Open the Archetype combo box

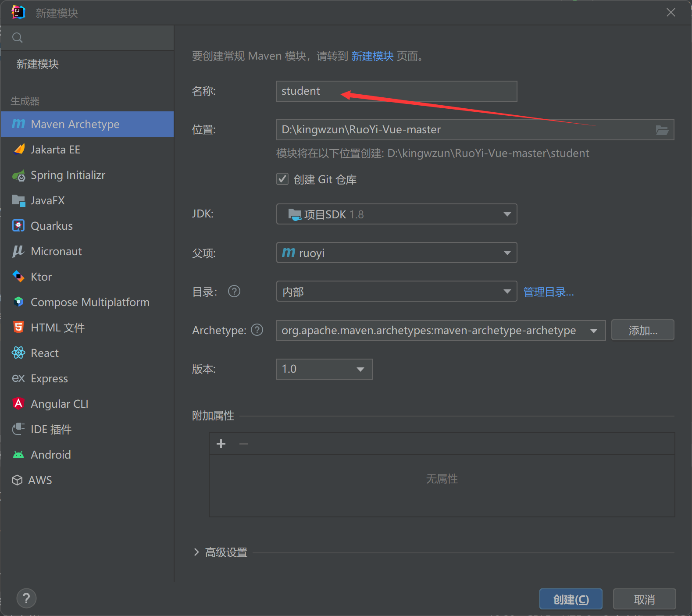(441, 330)
